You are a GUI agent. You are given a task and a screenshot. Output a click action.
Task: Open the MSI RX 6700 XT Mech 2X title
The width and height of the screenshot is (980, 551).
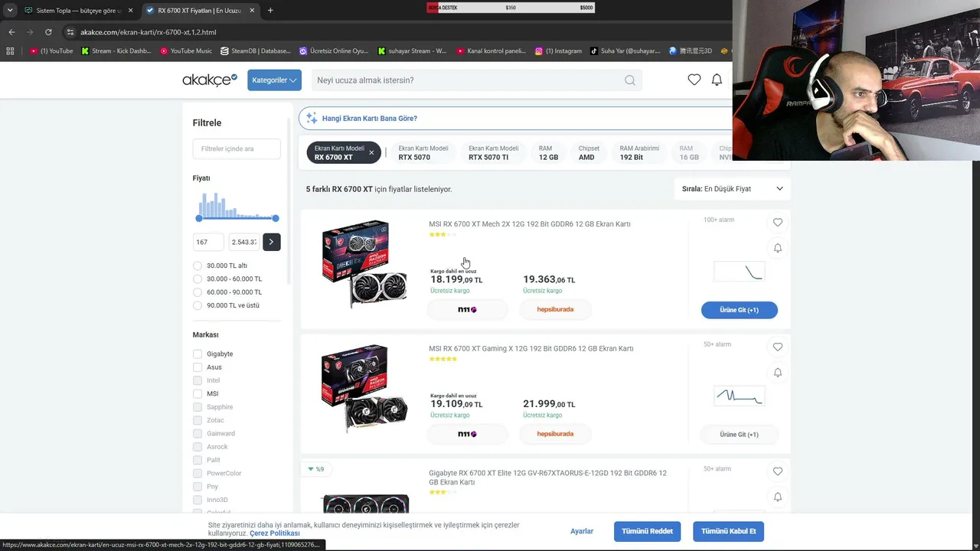530,224
